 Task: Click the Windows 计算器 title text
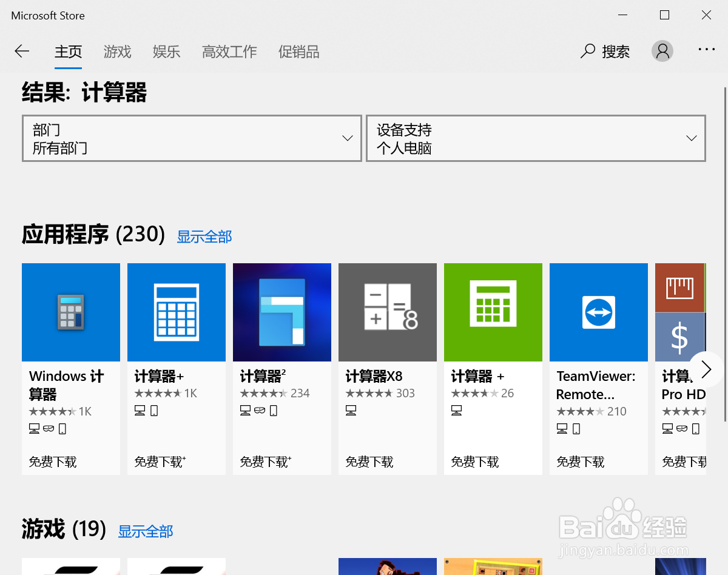click(66, 385)
